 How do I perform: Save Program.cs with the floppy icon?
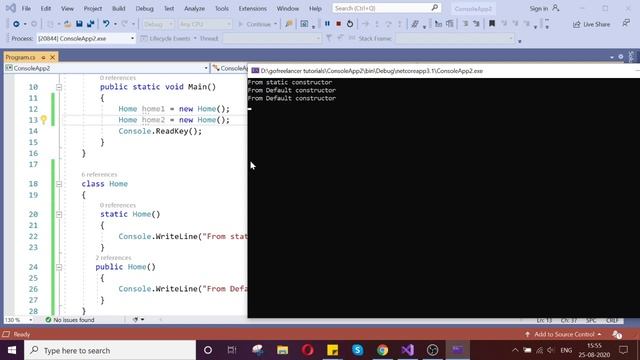[79, 24]
